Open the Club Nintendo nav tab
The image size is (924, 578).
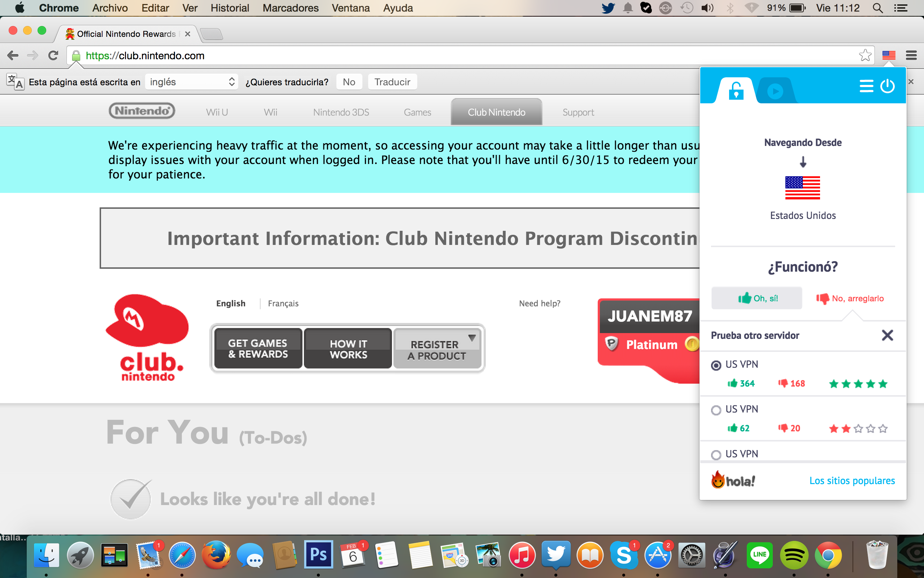(x=496, y=112)
